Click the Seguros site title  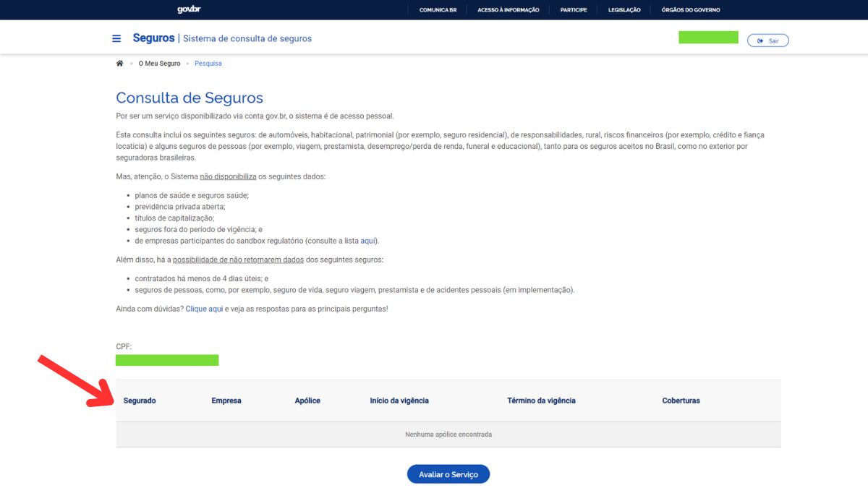click(153, 38)
